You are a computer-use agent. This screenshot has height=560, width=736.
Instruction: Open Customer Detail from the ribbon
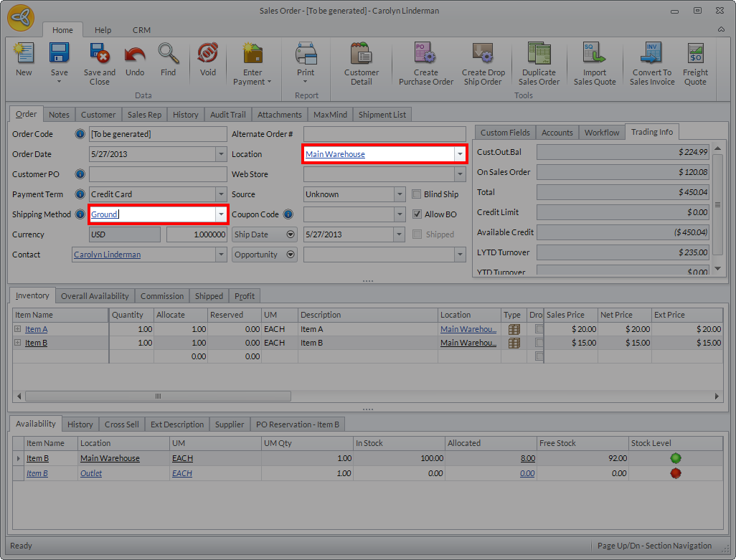coord(362,54)
